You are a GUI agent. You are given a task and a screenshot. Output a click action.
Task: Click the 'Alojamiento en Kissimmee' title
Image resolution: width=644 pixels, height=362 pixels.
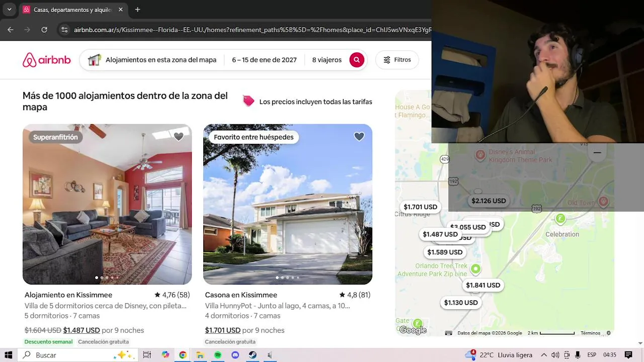click(x=68, y=295)
